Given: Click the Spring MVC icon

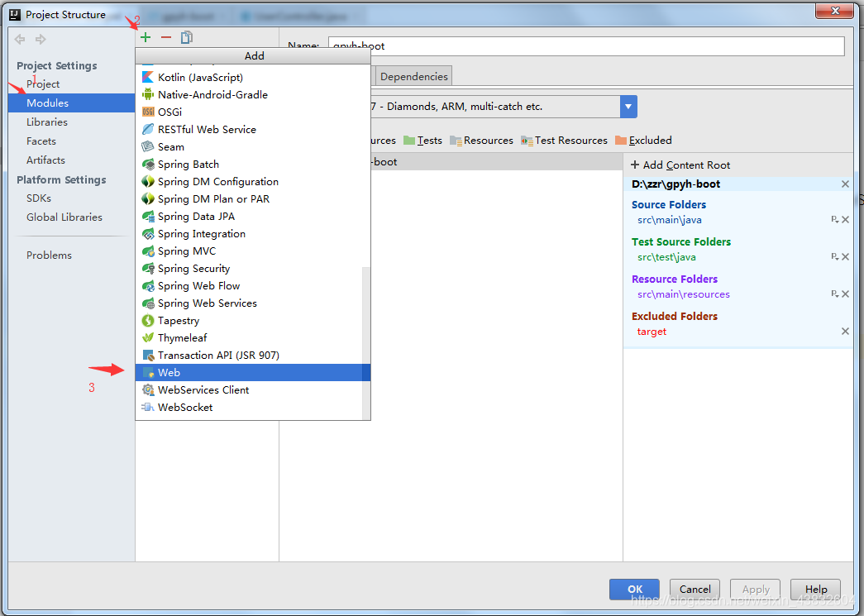Looking at the screenshot, I should click(148, 251).
